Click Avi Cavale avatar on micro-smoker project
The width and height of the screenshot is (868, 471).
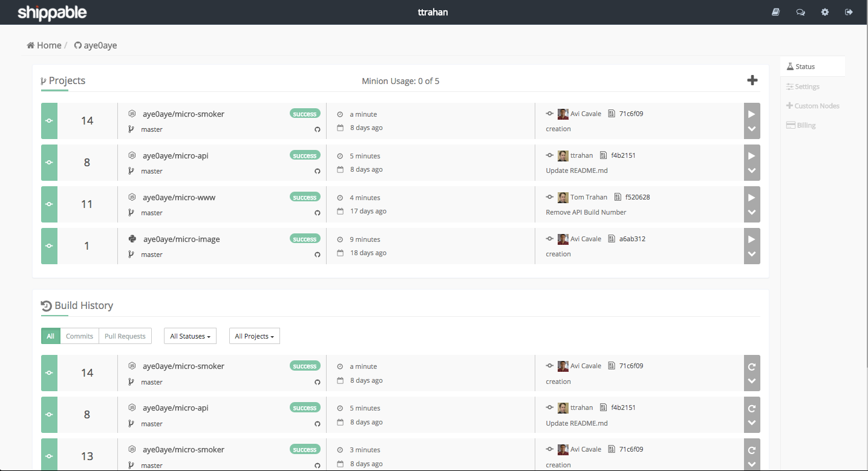563,114
